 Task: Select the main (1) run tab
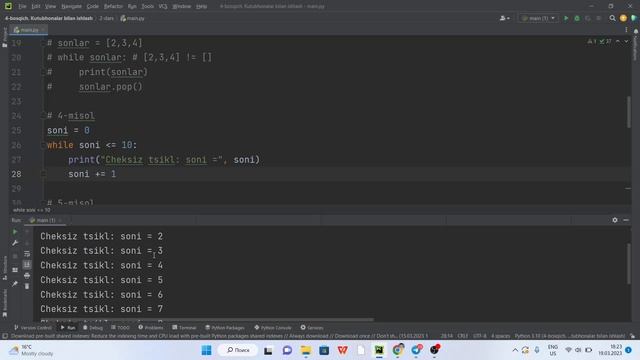[45, 220]
